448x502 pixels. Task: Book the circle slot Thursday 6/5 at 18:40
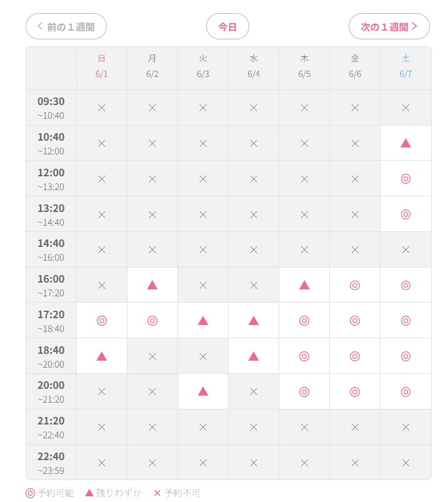(x=304, y=356)
